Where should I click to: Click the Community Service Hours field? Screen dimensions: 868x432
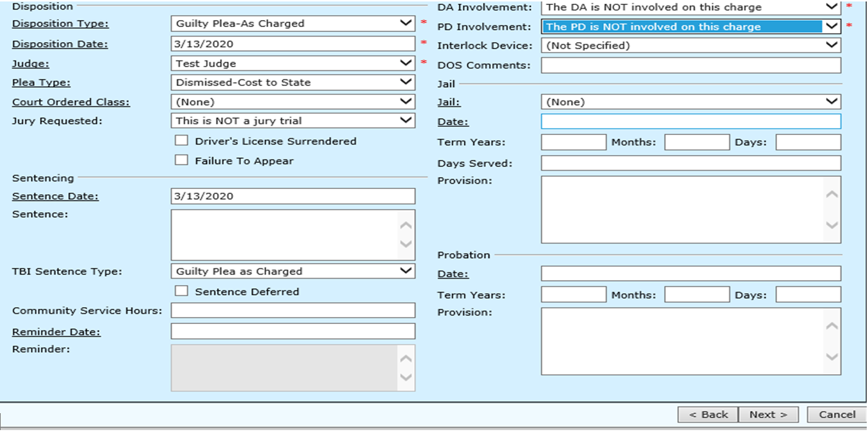(x=292, y=310)
